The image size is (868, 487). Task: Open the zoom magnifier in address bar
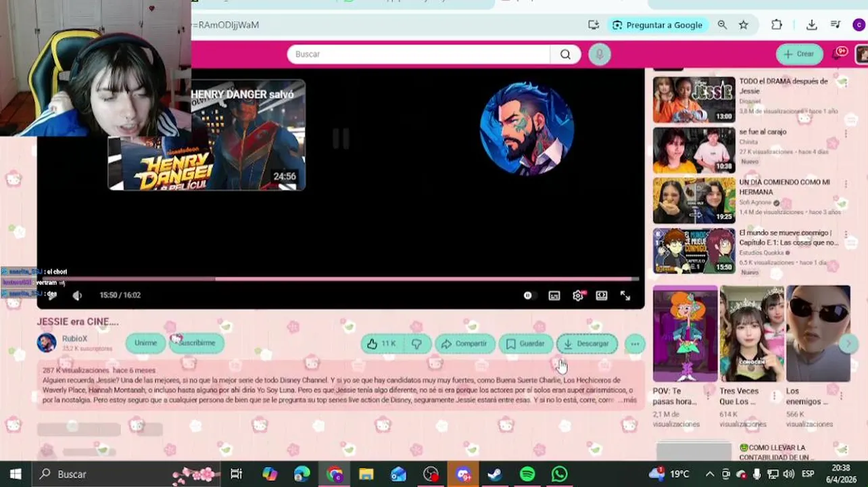pyautogui.click(x=722, y=25)
